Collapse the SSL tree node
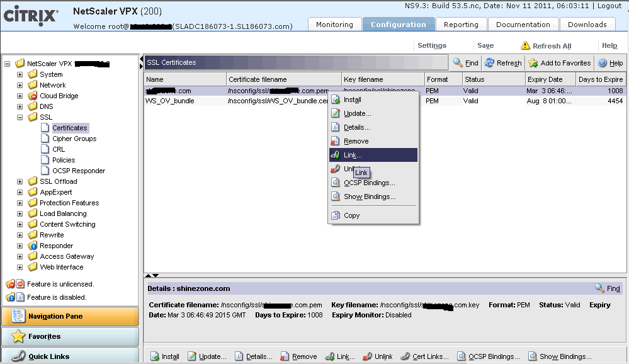 (20, 117)
